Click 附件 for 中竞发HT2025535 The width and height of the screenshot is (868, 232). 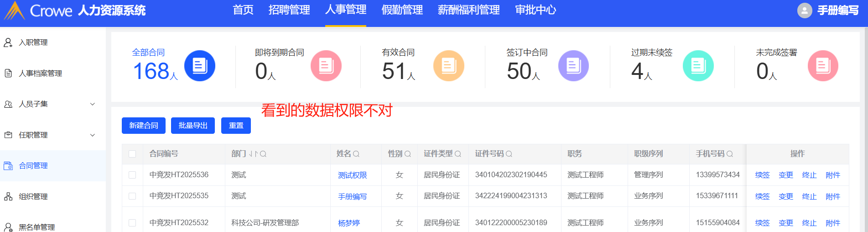pos(833,196)
